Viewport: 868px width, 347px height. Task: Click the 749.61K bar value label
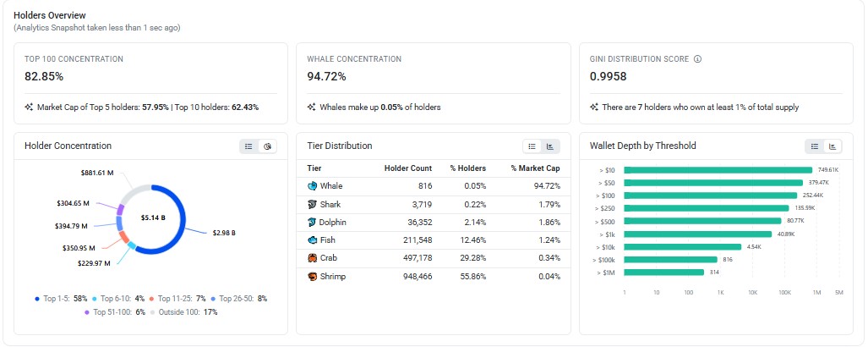click(x=827, y=170)
